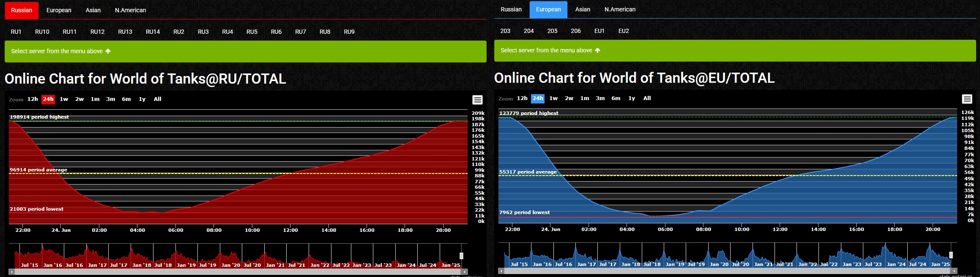
Task: Choose server RU11
Action: [x=70, y=32]
